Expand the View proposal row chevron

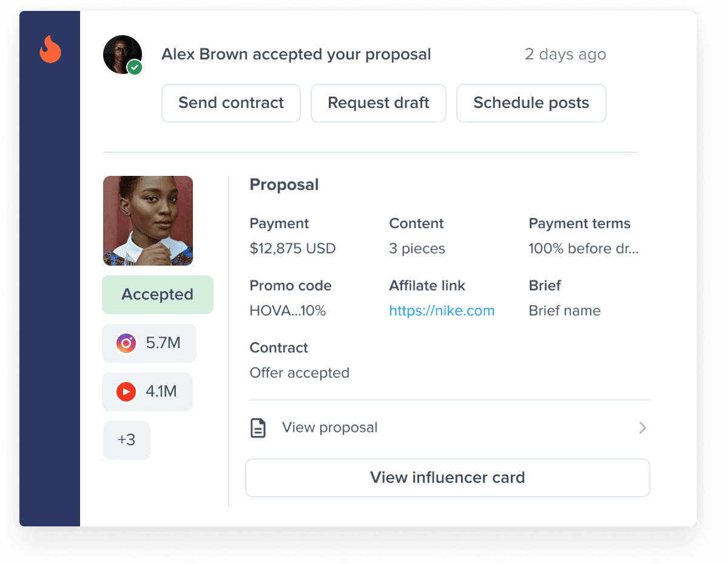click(x=642, y=428)
